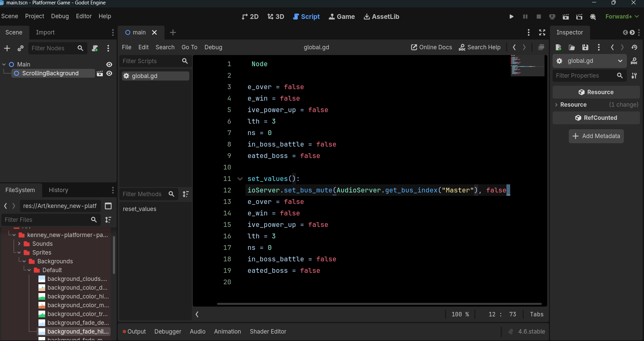644x341 pixels.
Task: Hide the ScrollingBackground node
Action: click(x=109, y=73)
